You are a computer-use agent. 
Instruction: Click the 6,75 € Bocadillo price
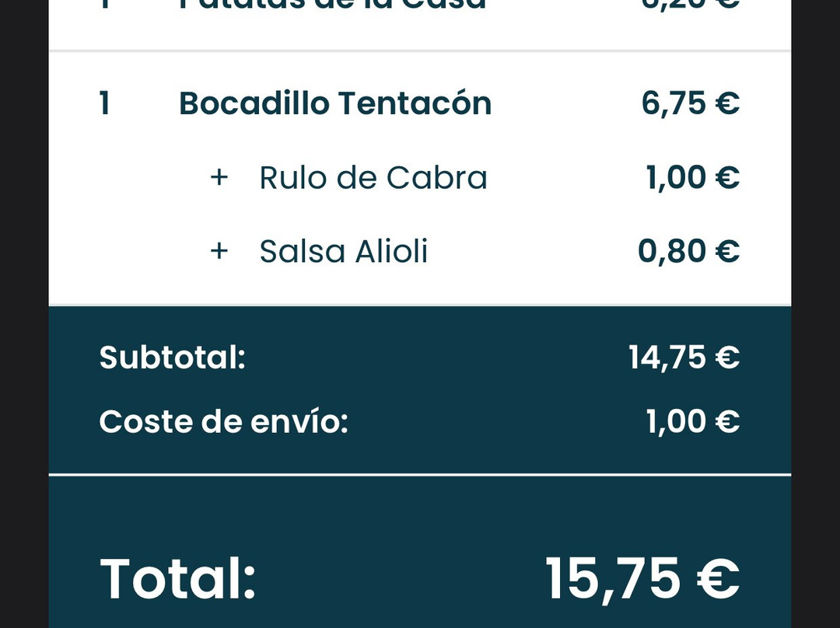[x=690, y=103]
